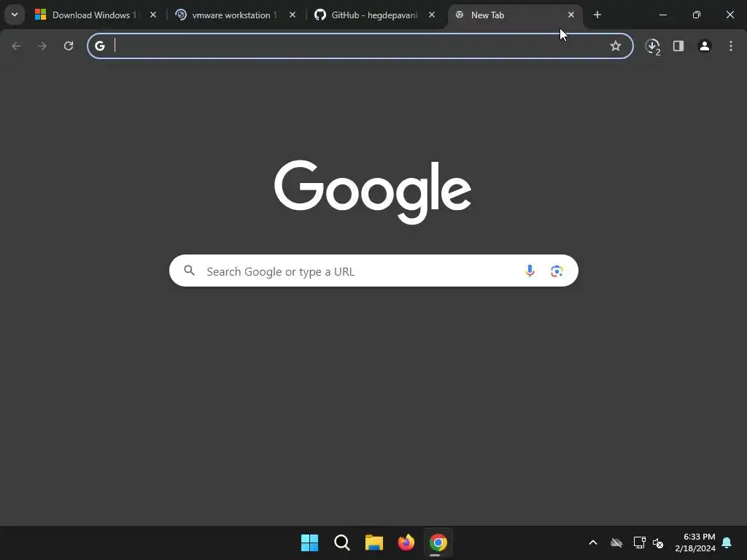Switch to the GitHub hegdepavan tab
747x560 pixels.
[374, 15]
